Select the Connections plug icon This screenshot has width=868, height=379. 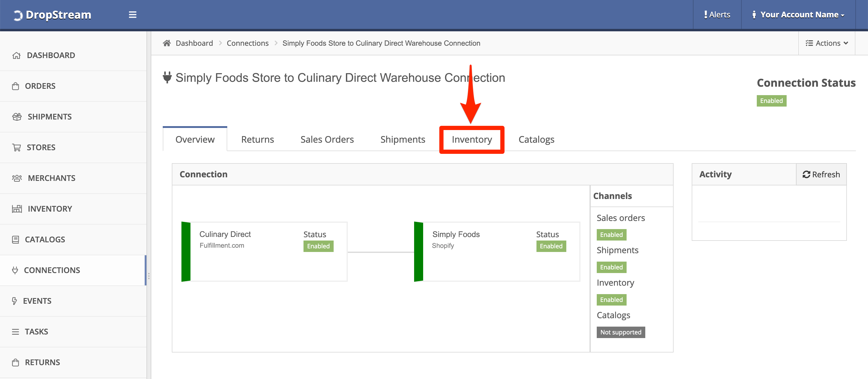(15, 270)
